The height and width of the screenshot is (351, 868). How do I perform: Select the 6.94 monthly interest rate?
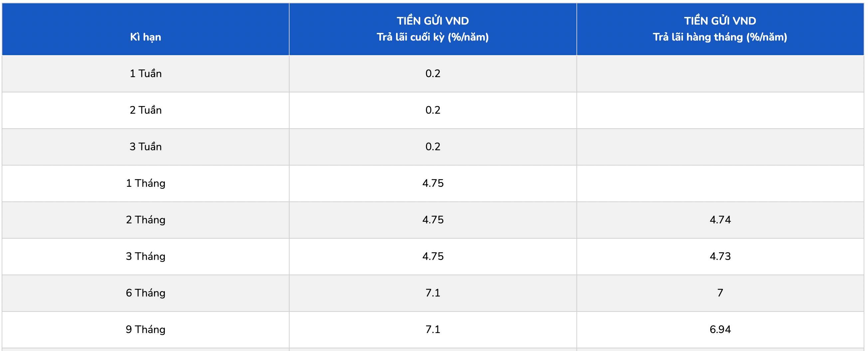tap(720, 329)
